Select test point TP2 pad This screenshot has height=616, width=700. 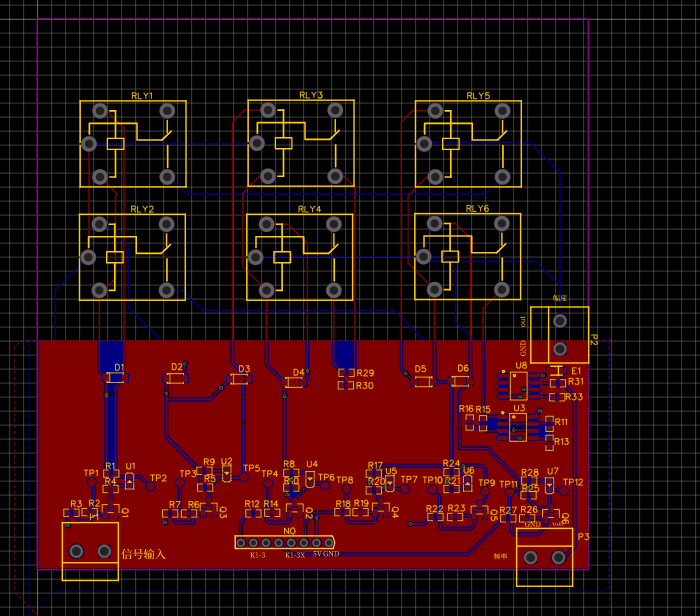pos(150,487)
